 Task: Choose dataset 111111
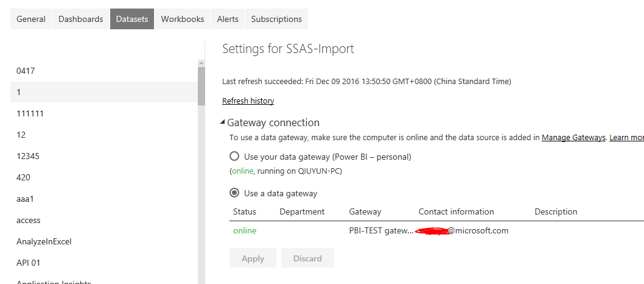(x=104, y=113)
